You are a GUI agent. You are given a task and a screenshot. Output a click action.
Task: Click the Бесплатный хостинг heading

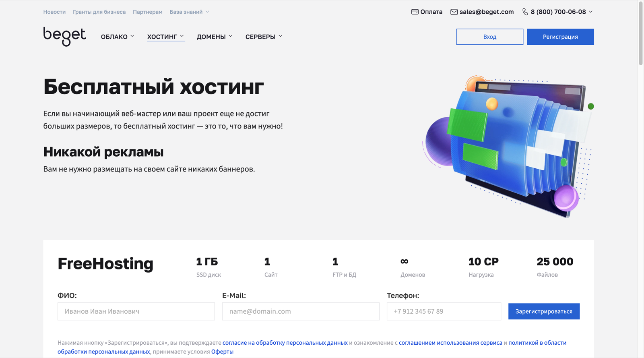[154, 87]
